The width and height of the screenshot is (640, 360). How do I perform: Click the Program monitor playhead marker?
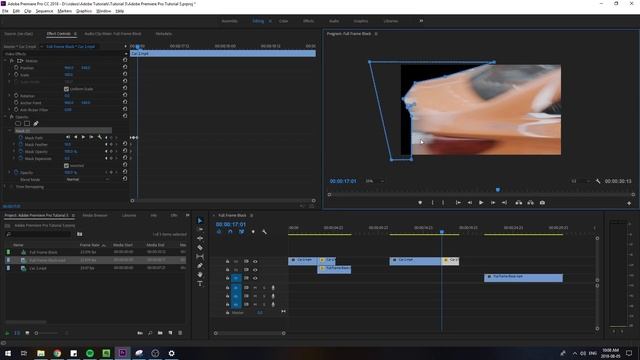pos(498,190)
